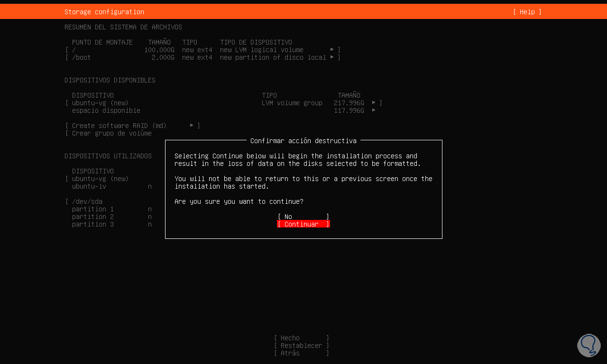
Task: Select partition 2 of /dev/sda
Action: click(x=93, y=217)
